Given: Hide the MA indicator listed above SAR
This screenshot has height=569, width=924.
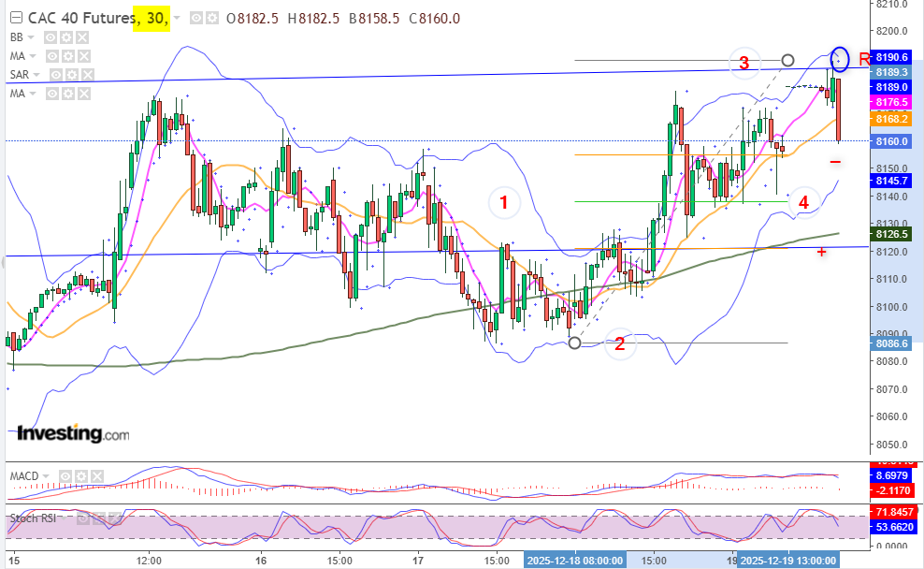Looking at the screenshot, I should (52, 56).
